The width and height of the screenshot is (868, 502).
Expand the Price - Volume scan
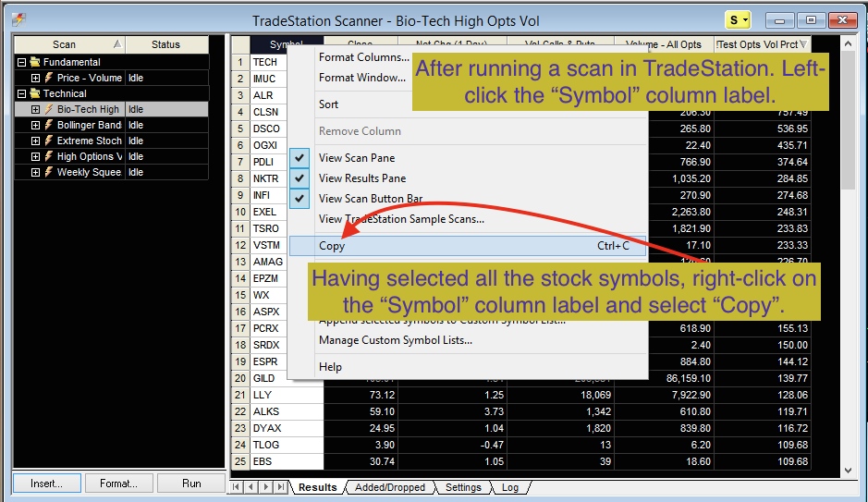pyautogui.click(x=35, y=78)
